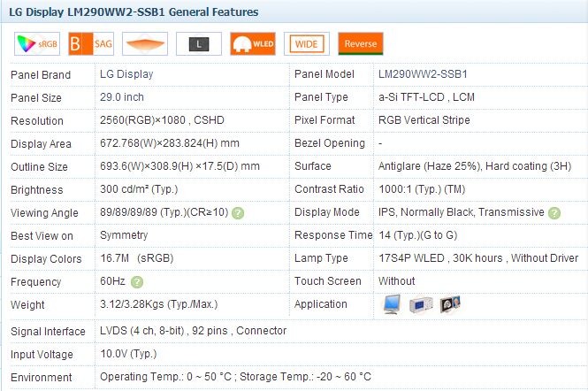588x391 pixels.
Task: Click the landscape L orientation icon
Action: (x=199, y=44)
